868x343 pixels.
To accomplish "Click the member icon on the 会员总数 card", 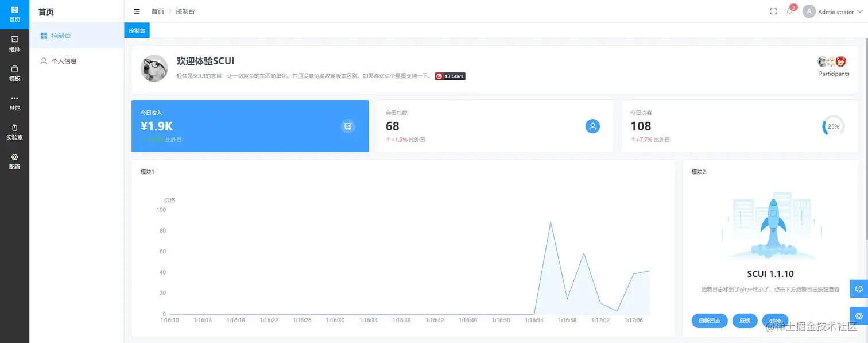I will [x=592, y=126].
